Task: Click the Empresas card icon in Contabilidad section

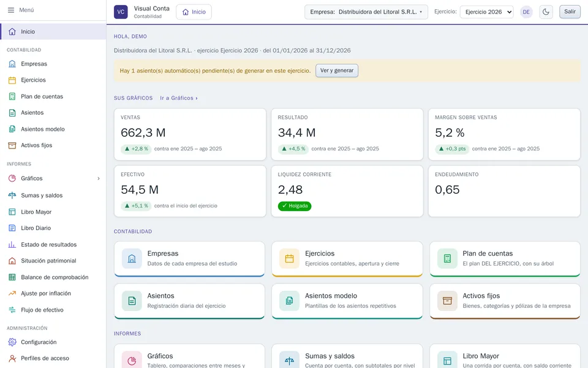Action: pyautogui.click(x=132, y=258)
